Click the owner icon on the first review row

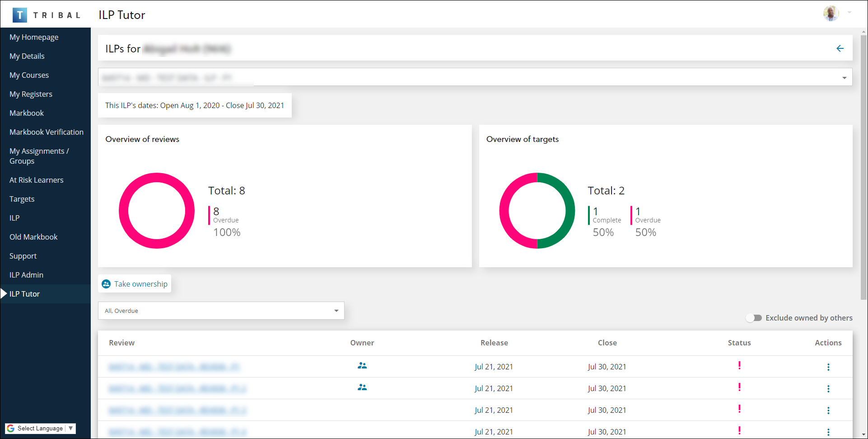coord(362,366)
